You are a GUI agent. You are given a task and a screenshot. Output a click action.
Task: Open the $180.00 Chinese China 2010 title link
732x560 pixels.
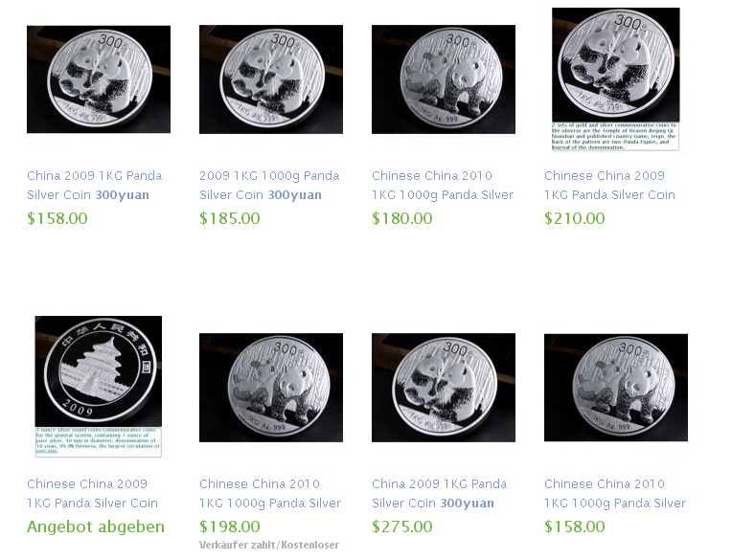(443, 185)
